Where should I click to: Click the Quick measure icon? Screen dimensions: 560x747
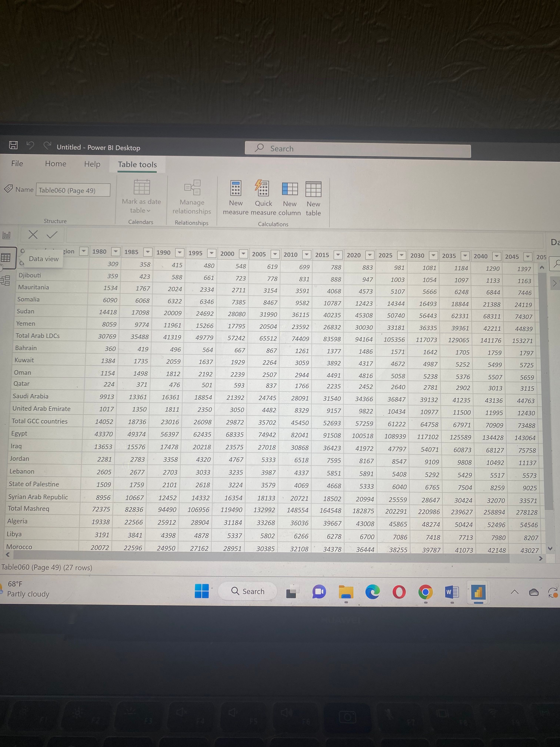[262, 188]
